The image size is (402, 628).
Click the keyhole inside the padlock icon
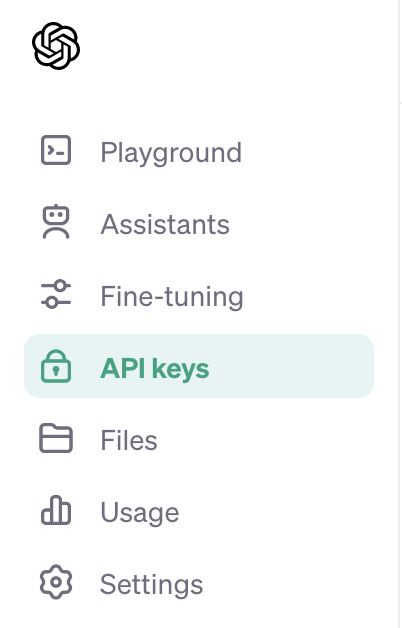pyautogui.click(x=56, y=370)
